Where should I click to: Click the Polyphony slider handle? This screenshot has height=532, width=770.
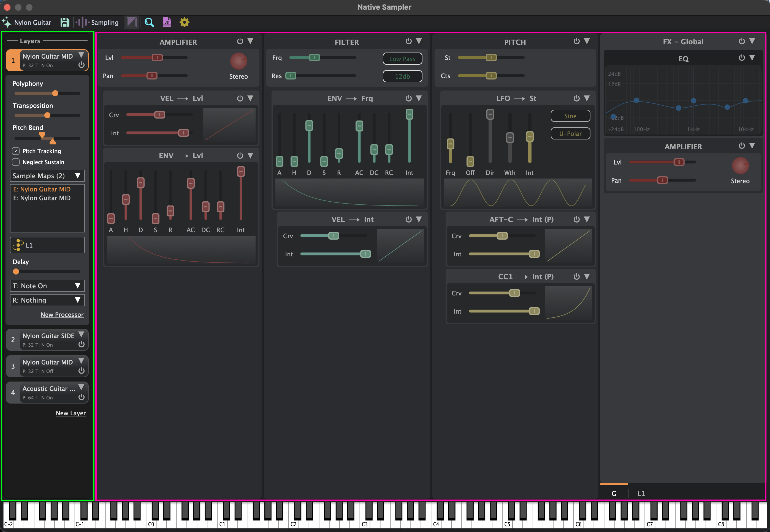[55, 93]
